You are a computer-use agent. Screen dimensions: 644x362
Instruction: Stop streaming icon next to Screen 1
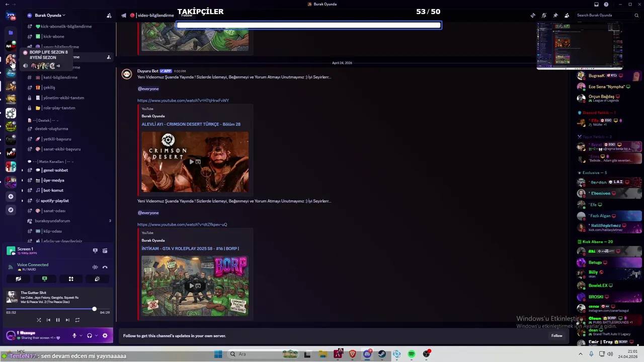coord(95,250)
